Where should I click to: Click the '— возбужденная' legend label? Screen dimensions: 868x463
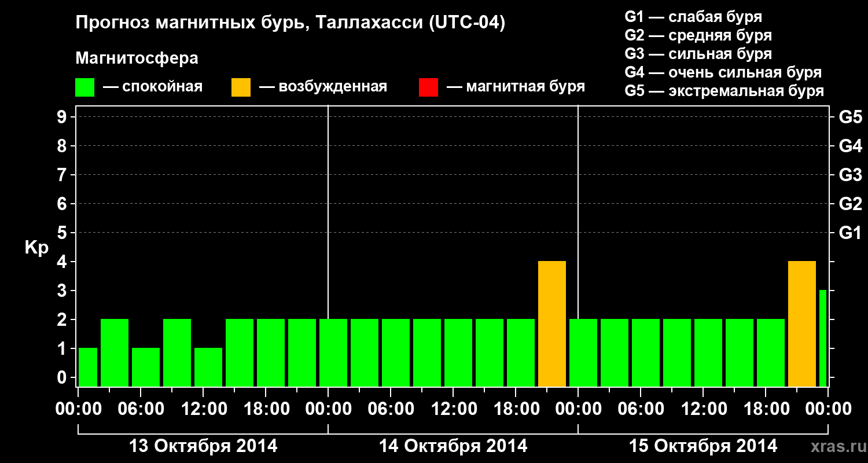[x=323, y=87]
